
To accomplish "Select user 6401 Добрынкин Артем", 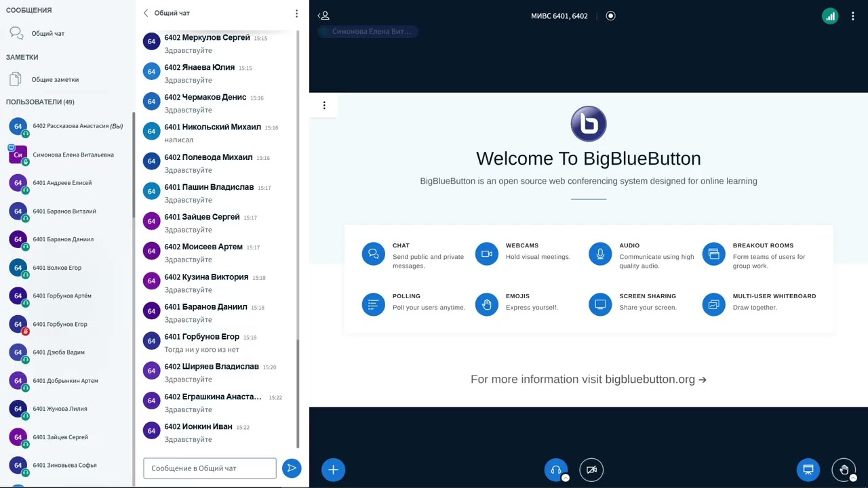I will click(68, 381).
